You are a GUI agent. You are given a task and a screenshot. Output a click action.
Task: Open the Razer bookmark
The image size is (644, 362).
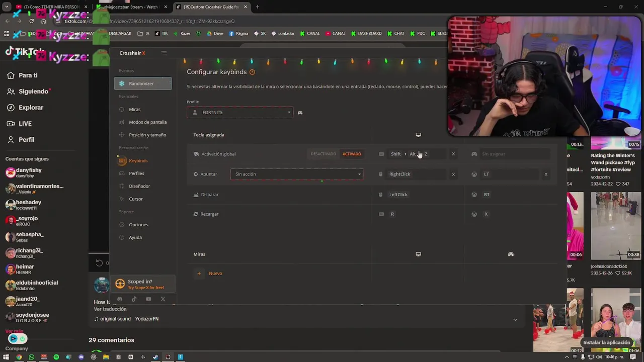point(182,34)
